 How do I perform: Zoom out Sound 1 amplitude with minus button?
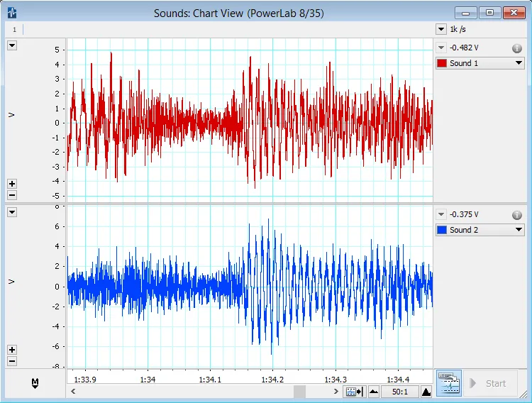tap(12, 195)
